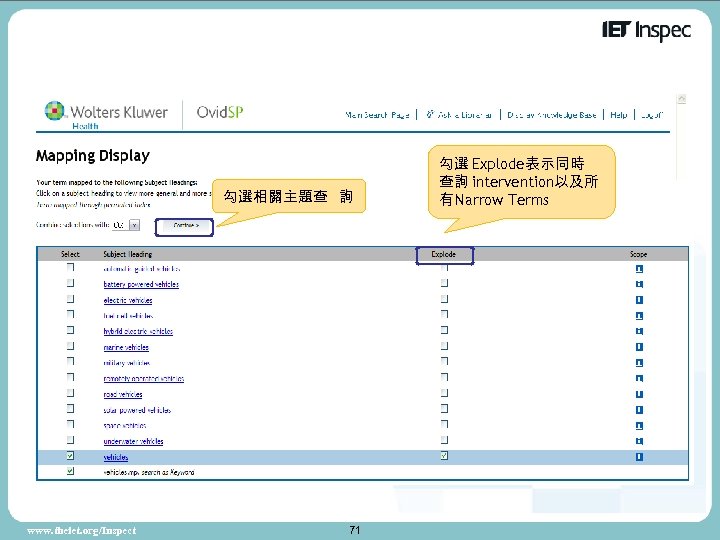Open electric vehicles subject heading
This screenshot has height=540, width=720.
point(128,300)
